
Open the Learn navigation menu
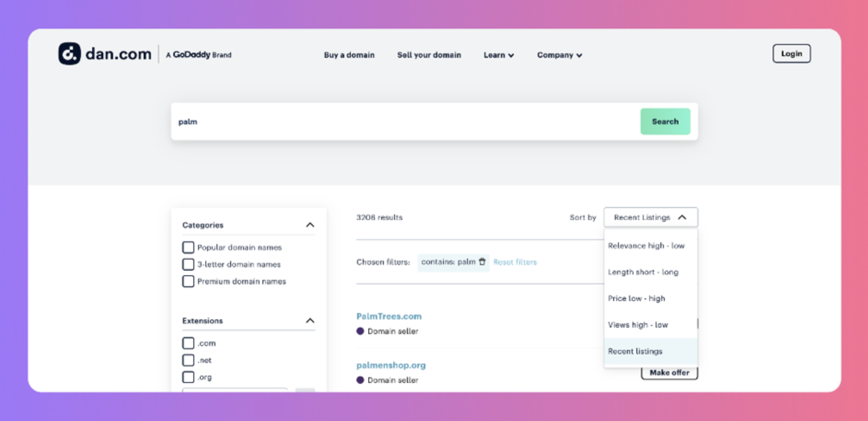(498, 55)
